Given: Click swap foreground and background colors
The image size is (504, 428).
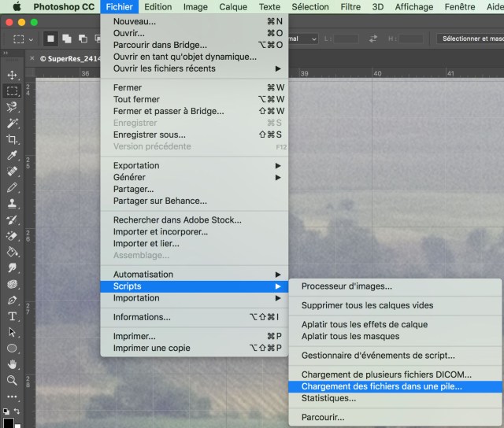Looking at the screenshot, I should [x=17, y=409].
